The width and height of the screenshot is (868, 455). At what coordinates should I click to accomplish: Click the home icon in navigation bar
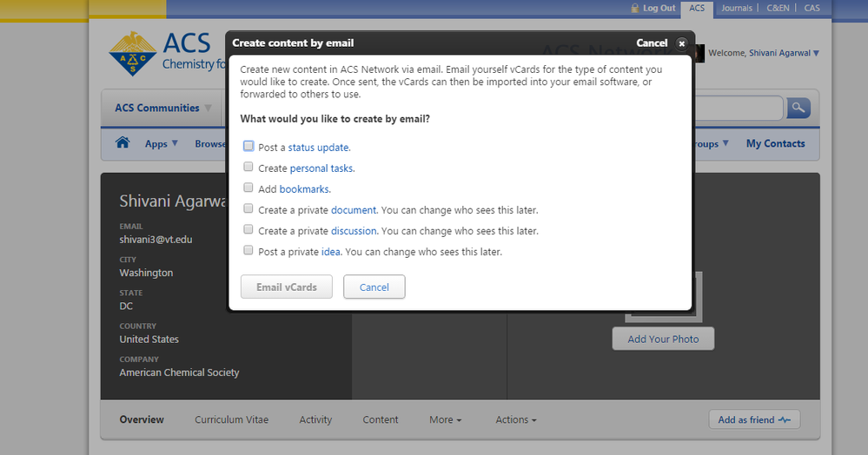pyautogui.click(x=123, y=143)
